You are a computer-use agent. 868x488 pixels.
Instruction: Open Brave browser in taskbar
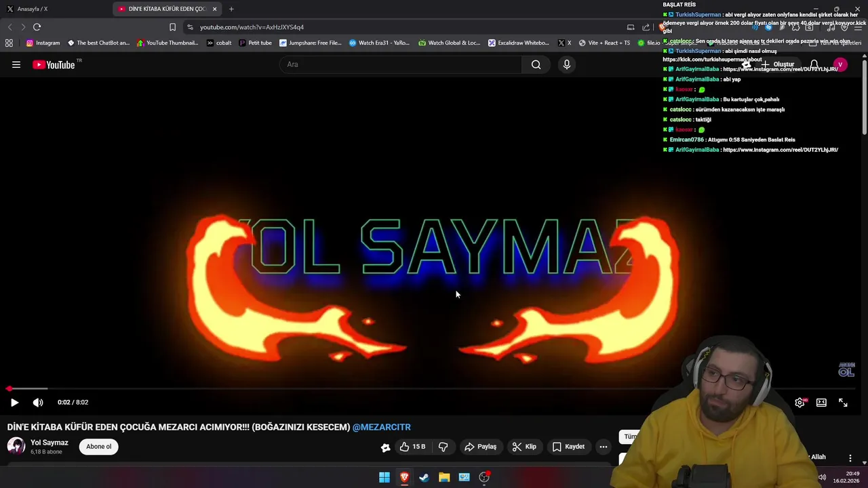point(404,477)
